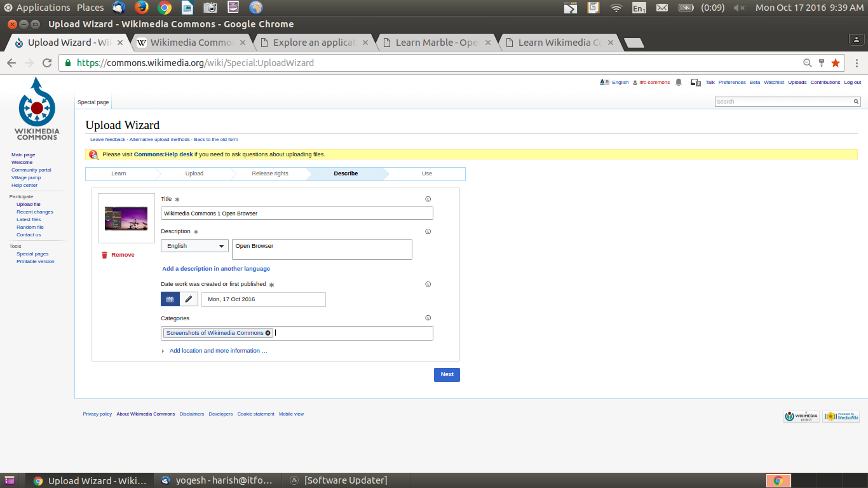Click the info icon next to Categories
The height and width of the screenshot is (488, 868).
coord(428,318)
